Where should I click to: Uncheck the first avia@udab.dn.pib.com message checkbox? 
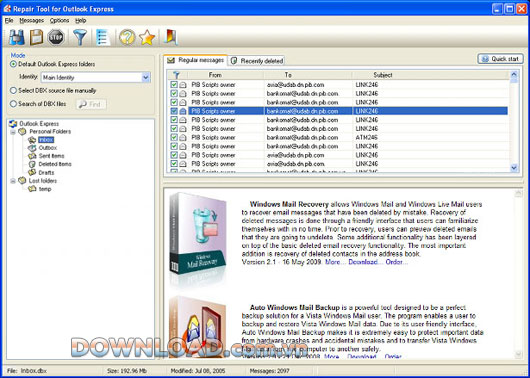tap(174, 84)
